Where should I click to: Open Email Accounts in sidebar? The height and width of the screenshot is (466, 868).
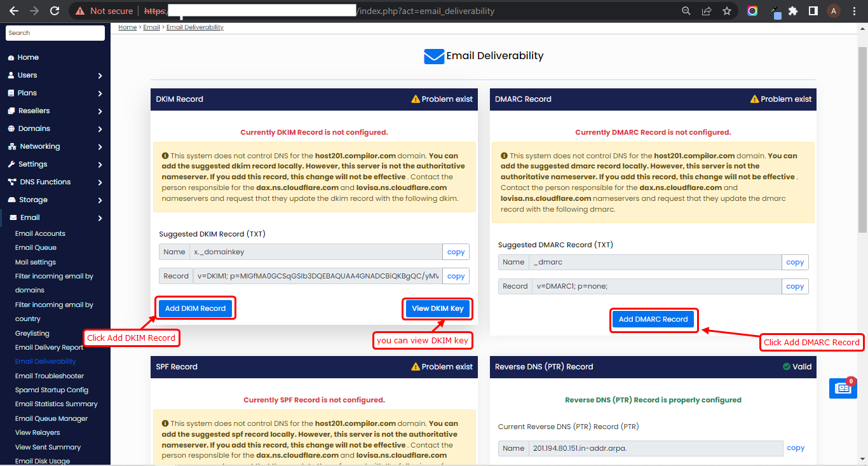[40, 233]
